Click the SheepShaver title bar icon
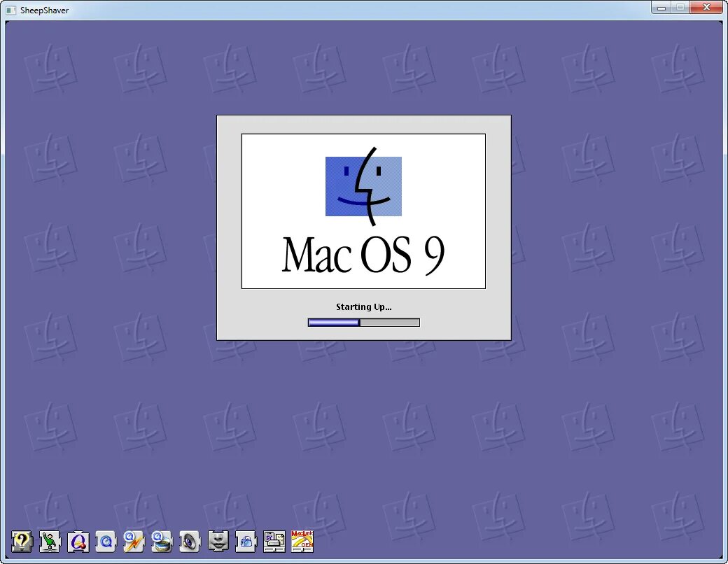 pos(11,10)
